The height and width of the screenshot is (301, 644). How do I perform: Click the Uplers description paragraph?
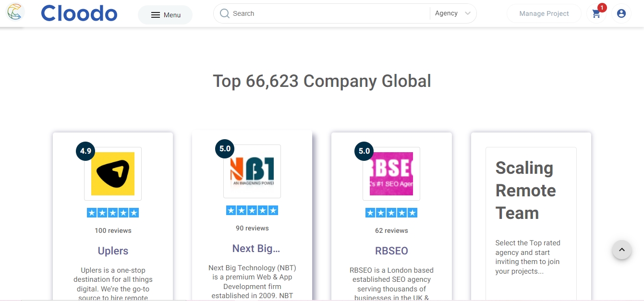(113, 284)
